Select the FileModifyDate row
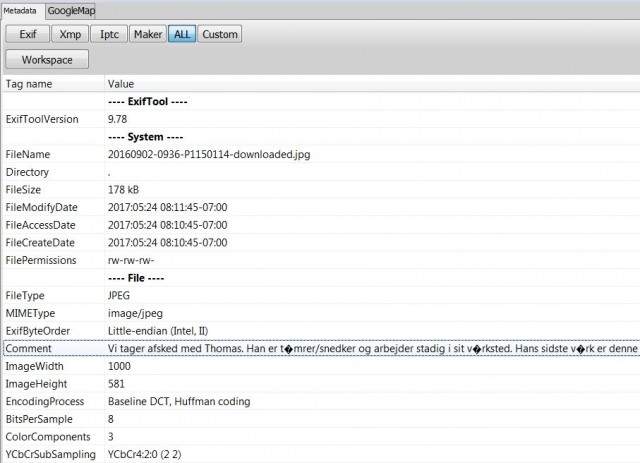The image size is (640, 463). (x=321, y=207)
